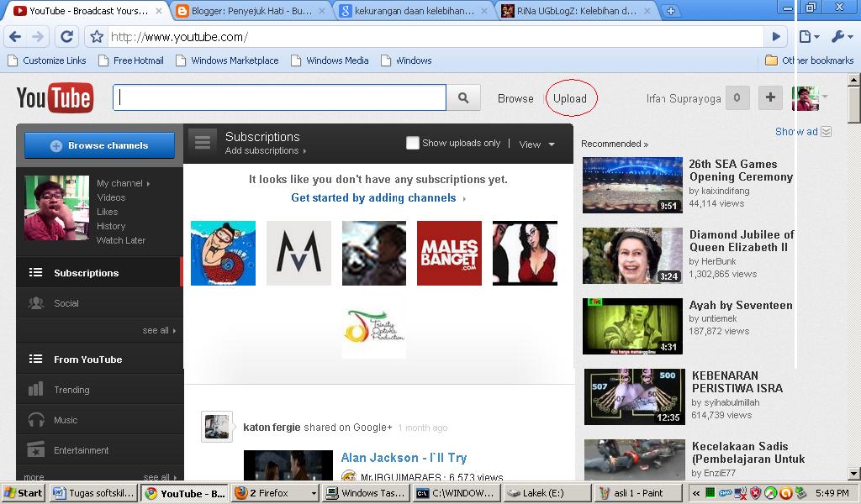Click the sidebar profile photo
The height and width of the screenshot is (504, 861).
click(56, 207)
